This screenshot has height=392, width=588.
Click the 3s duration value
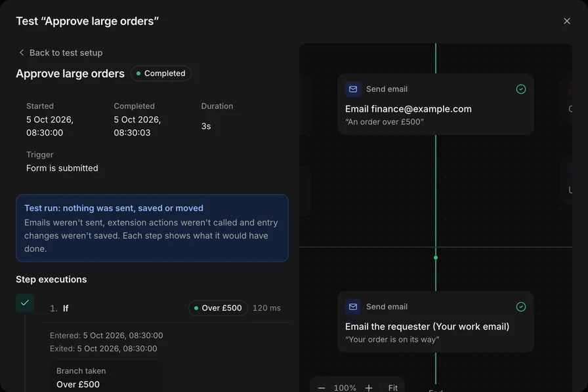[x=206, y=127]
